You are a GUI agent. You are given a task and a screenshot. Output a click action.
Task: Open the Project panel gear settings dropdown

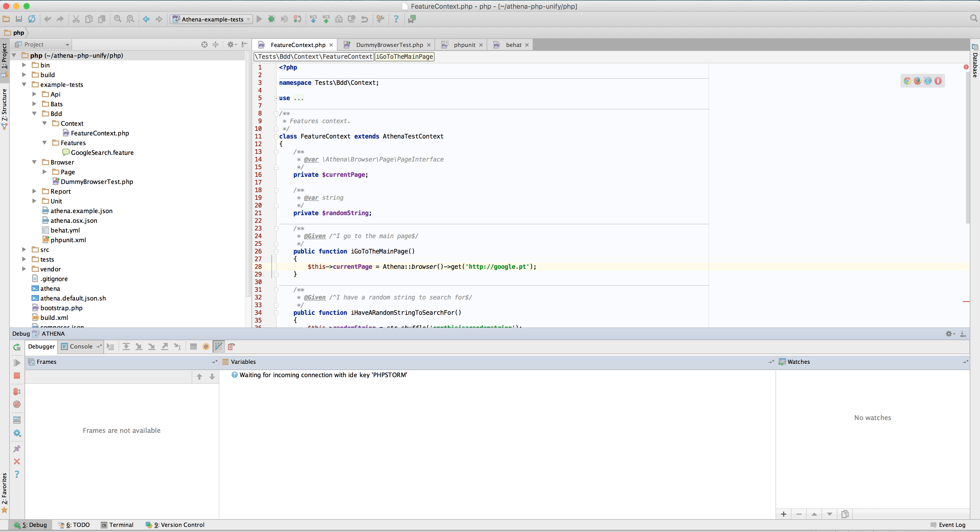click(x=232, y=44)
